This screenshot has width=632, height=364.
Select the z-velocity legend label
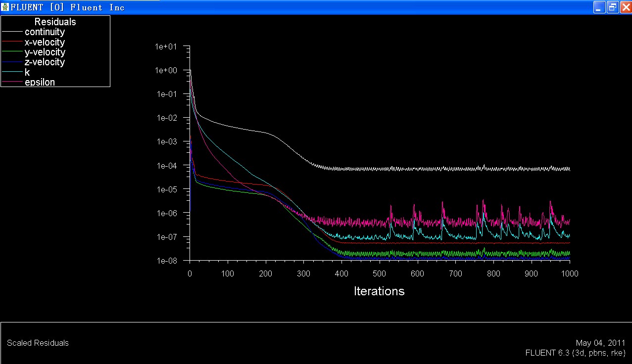click(45, 62)
